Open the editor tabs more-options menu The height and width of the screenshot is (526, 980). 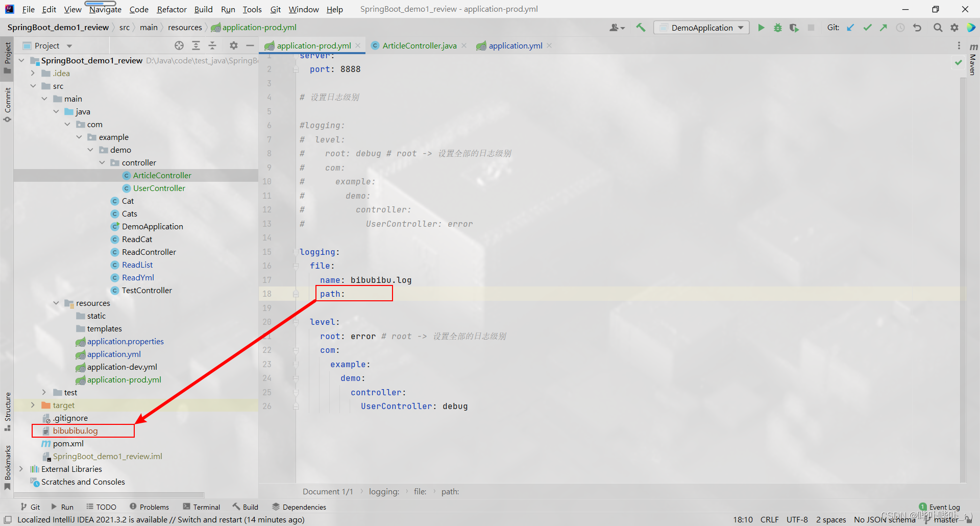(959, 45)
